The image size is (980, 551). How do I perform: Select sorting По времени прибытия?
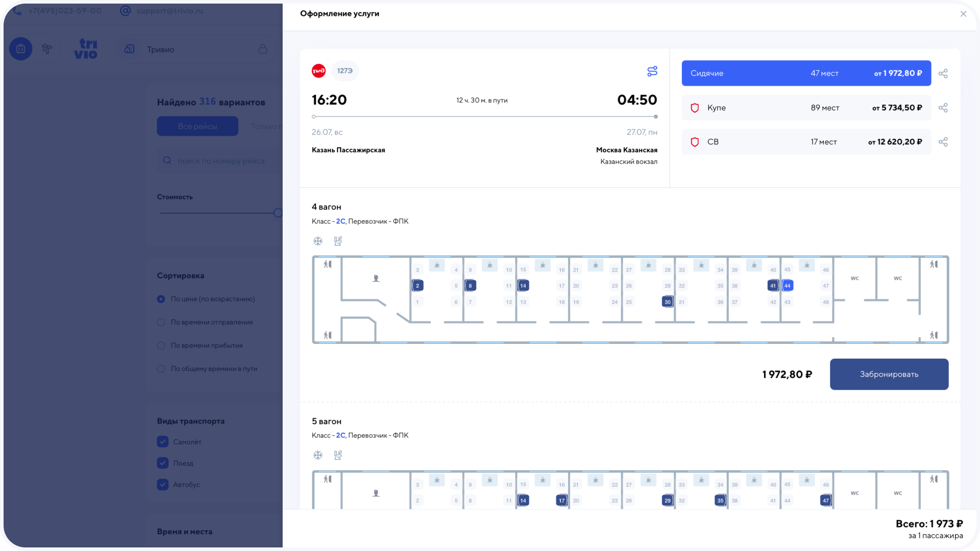click(x=161, y=345)
